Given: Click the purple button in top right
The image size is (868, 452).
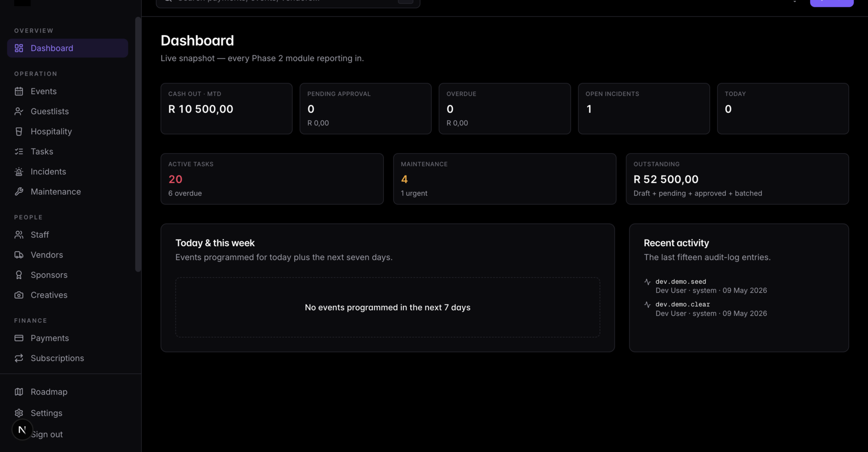Looking at the screenshot, I should coord(831,2).
